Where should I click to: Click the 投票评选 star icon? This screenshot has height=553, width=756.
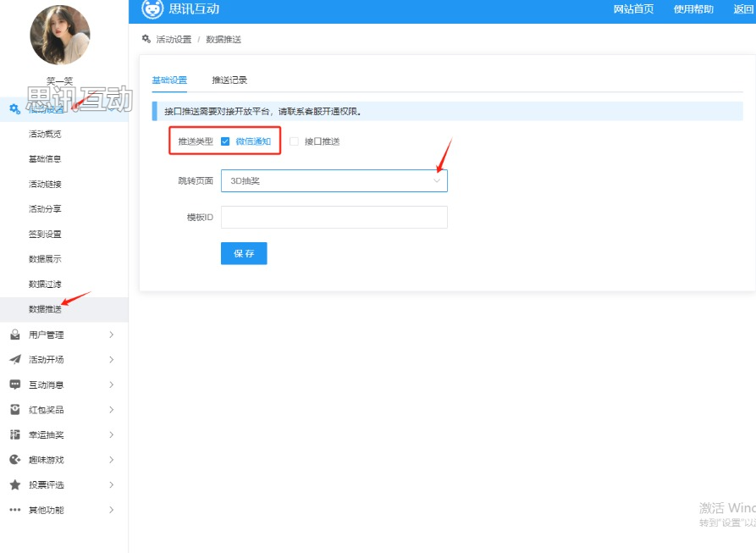tap(14, 485)
